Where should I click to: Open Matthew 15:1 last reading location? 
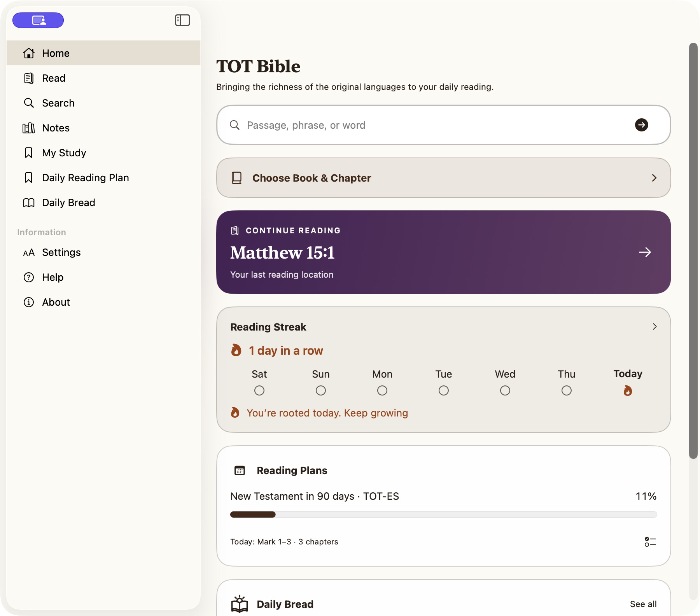[444, 252]
